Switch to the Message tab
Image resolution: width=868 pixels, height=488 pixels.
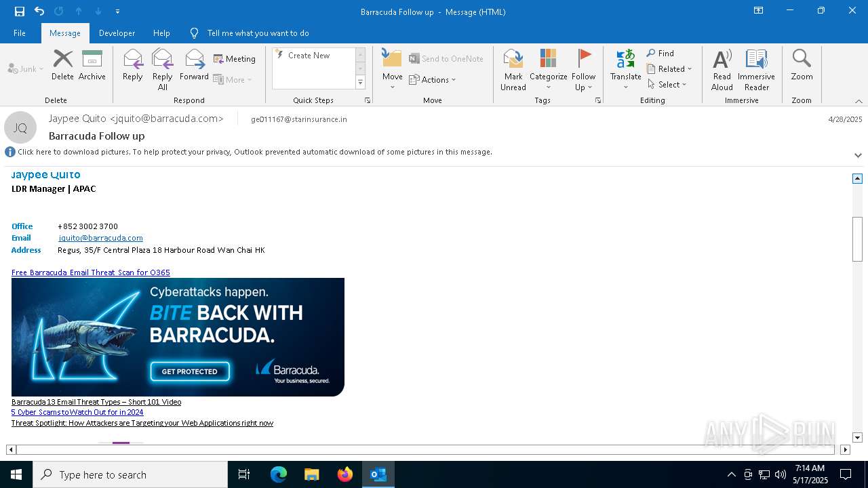[x=65, y=33]
